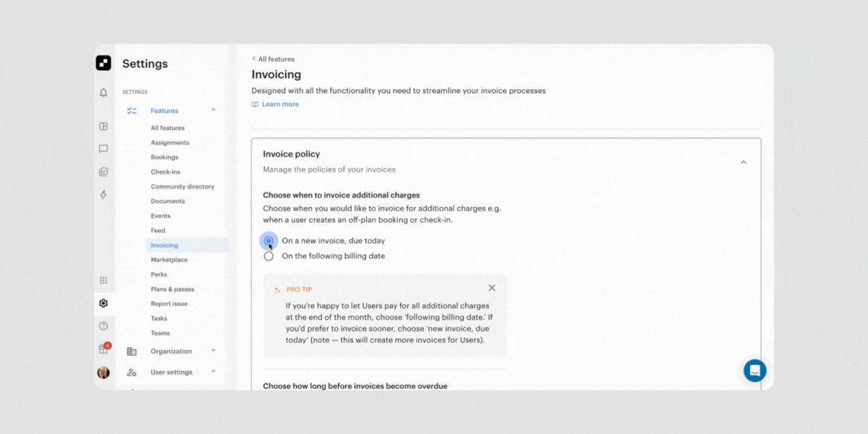Open the chat support bubble in corner
The height and width of the screenshot is (434, 868).
pyautogui.click(x=754, y=370)
